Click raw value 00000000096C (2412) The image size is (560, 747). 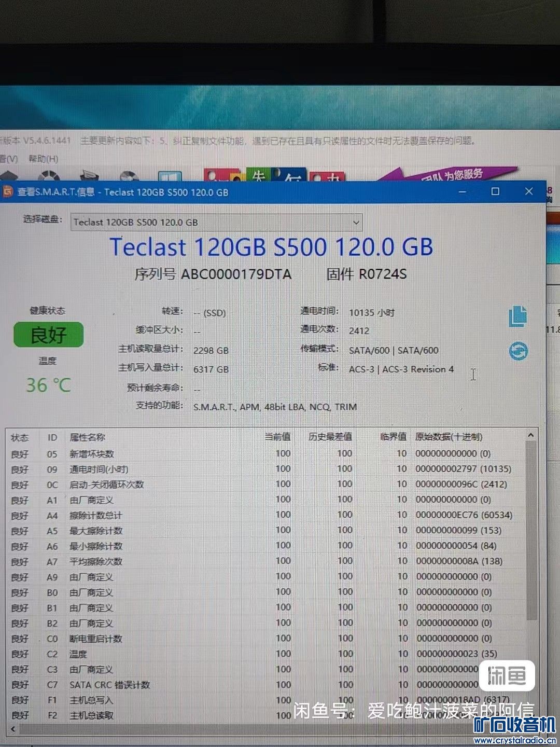461,484
